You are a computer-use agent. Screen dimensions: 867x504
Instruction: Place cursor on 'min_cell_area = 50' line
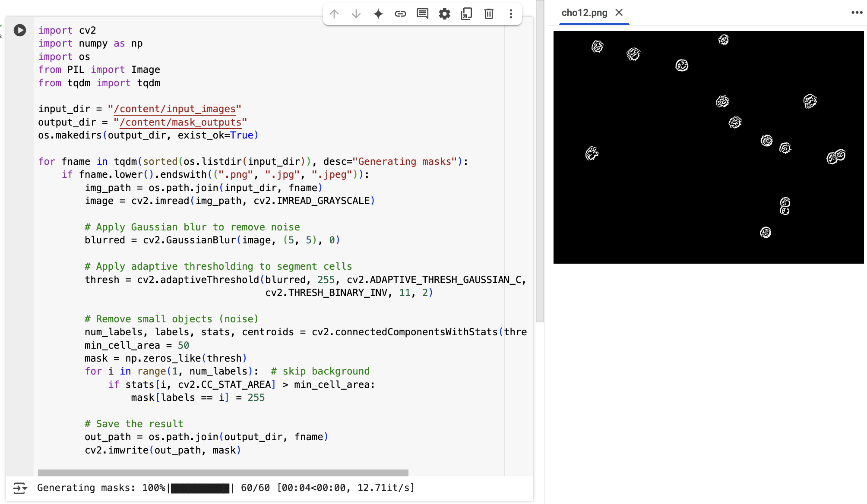tap(137, 346)
